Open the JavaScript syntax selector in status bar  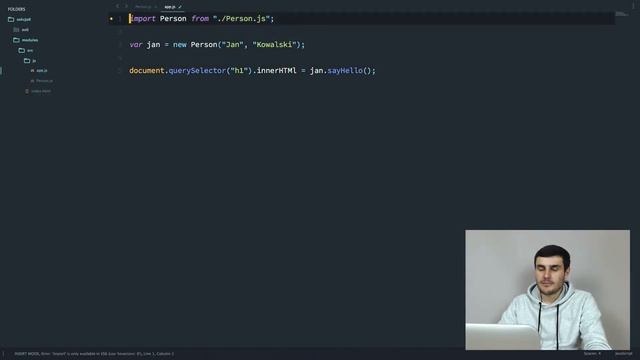click(623, 353)
